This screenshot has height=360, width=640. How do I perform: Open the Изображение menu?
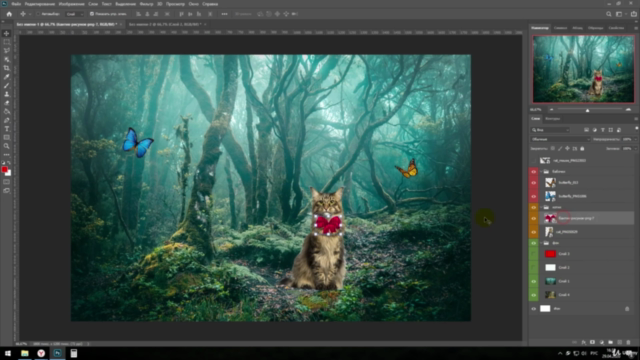point(71,4)
